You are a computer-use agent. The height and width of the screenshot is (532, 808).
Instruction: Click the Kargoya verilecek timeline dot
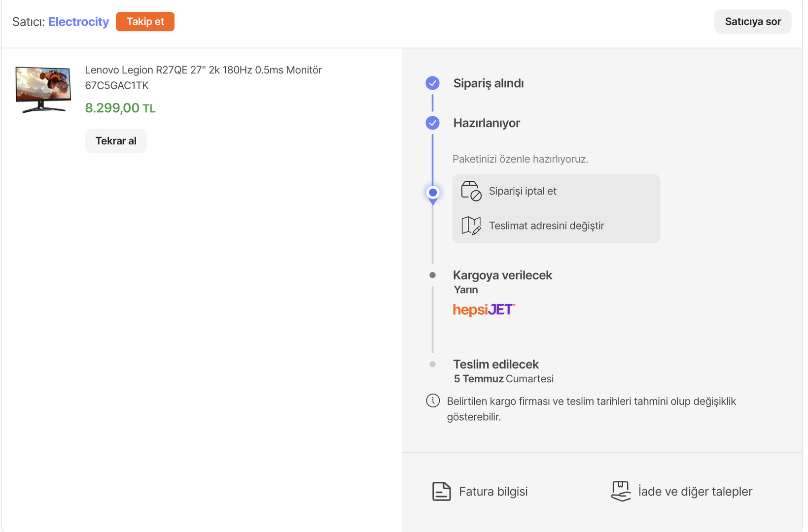pos(432,275)
